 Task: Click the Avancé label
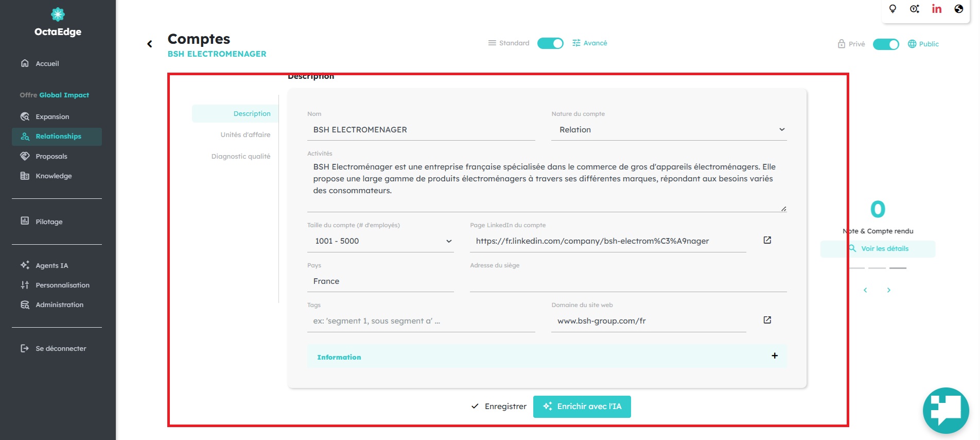[596, 43]
